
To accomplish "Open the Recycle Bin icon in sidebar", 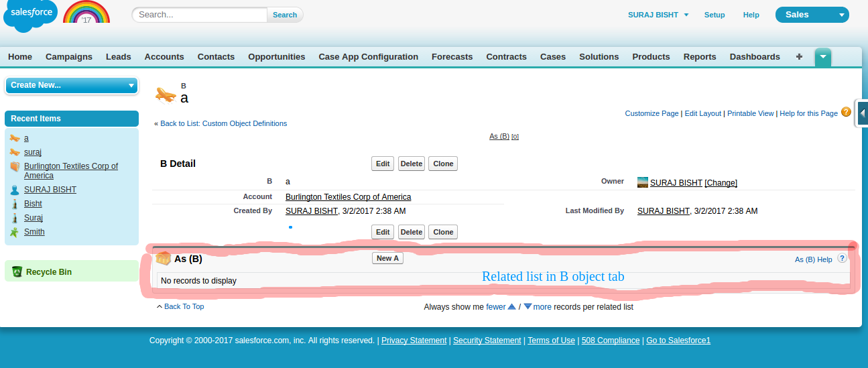I will click(x=17, y=271).
